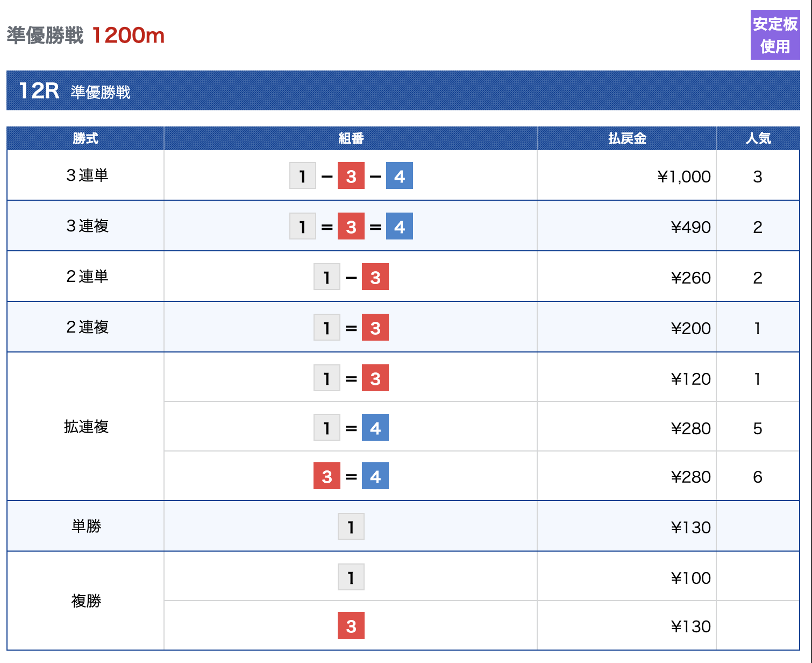This screenshot has height=663, width=812.
Task: Click the 準優勝戦 1200m page heading
Action: tap(86, 36)
